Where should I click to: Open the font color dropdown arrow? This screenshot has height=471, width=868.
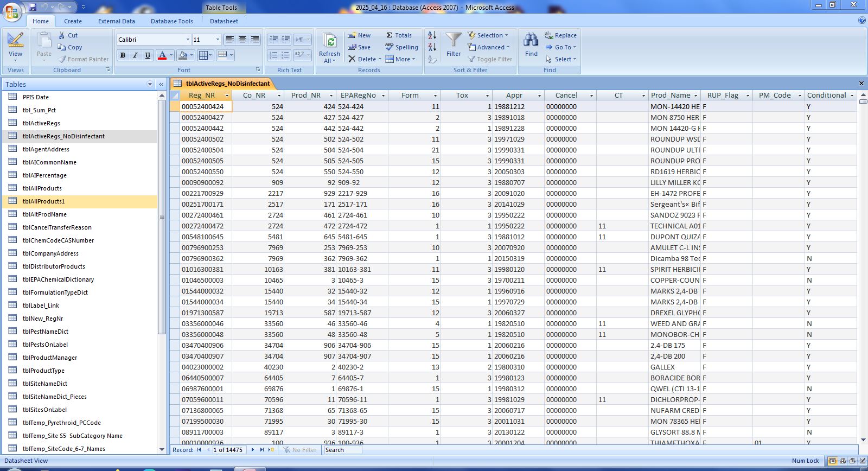tap(171, 55)
